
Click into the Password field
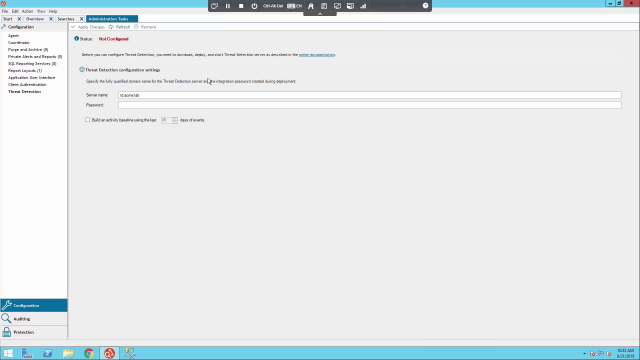coord(370,105)
